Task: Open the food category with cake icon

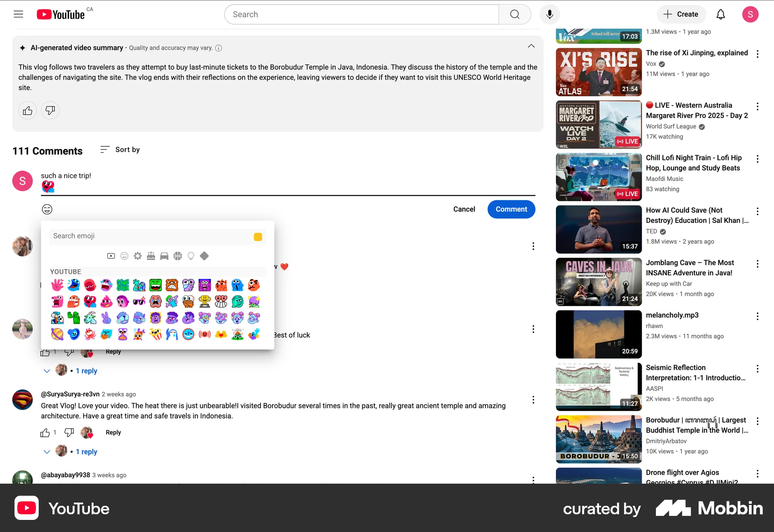Action: tap(151, 256)
